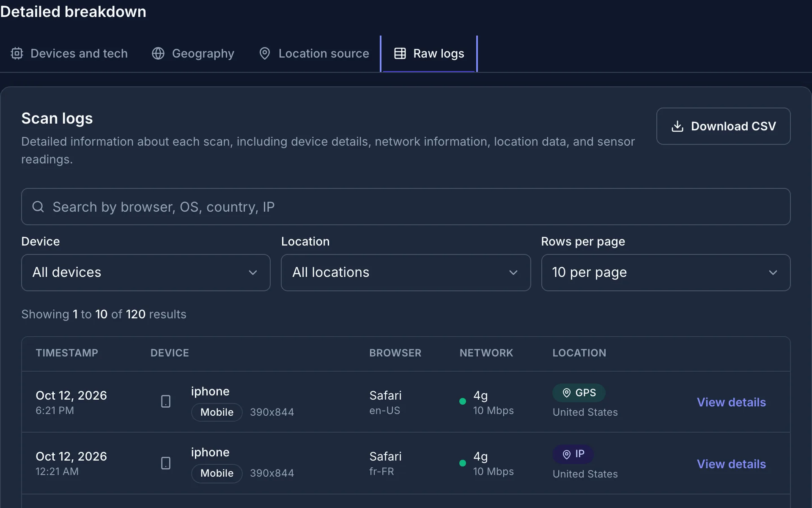Click 'United States' under the GPS badge
812x508 pixels.
click(585, 412)
